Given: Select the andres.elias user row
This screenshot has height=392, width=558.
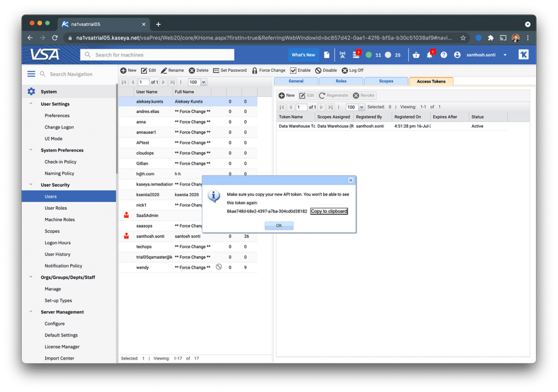Looking at the screenshot, I should point(188,111).
